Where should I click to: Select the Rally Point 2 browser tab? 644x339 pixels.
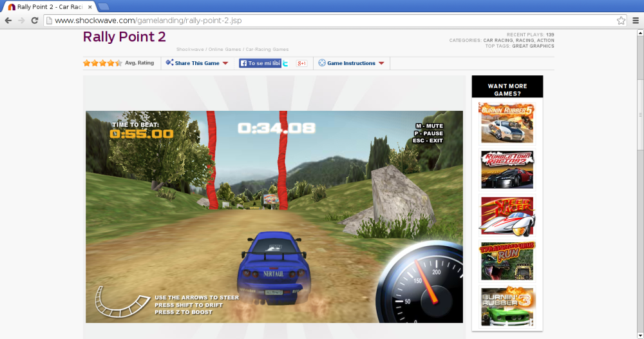50,7
